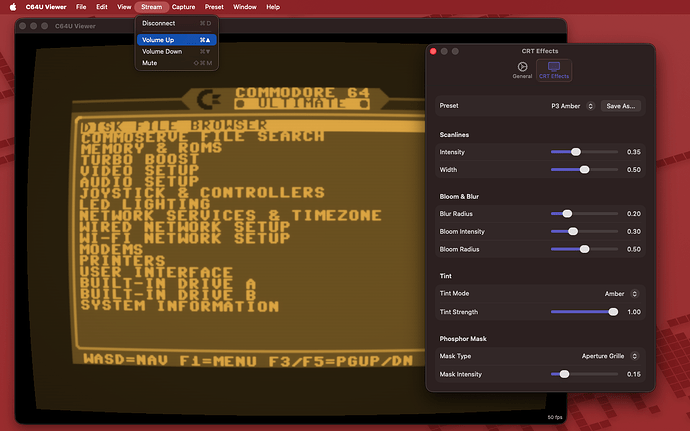Viewport: 690px width, 431px height.
Task: Close the open Stream menu
Action: coord(151,7)
